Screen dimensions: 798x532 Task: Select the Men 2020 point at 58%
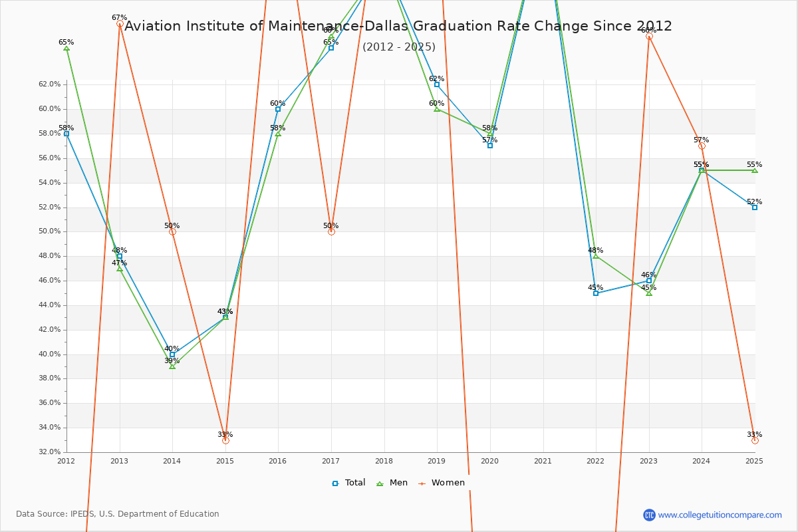(x=490, y=134)
